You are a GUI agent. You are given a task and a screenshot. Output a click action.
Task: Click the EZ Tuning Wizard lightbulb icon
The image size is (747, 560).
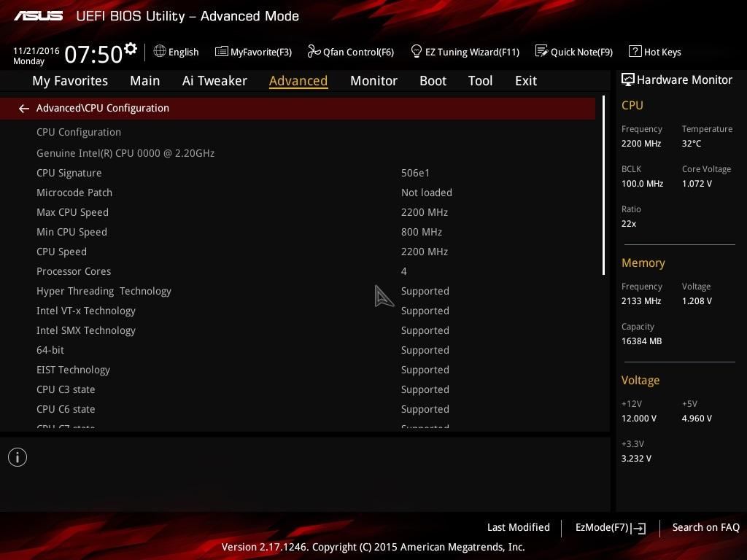point(416,51)
